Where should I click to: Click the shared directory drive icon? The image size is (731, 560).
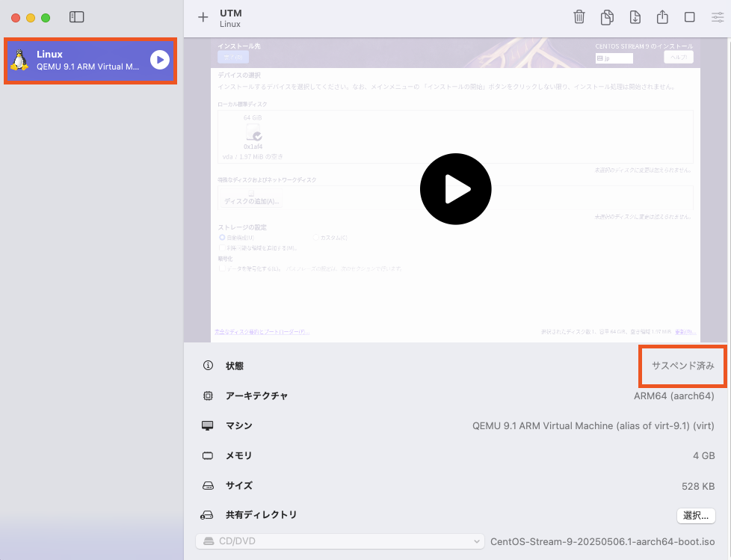207,515
